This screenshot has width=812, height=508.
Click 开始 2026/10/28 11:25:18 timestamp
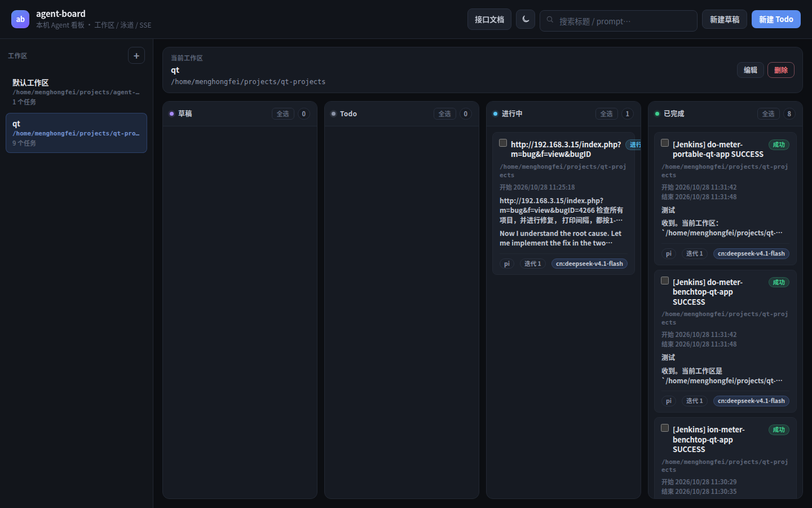pyautogui.click(x=537, y=187)
